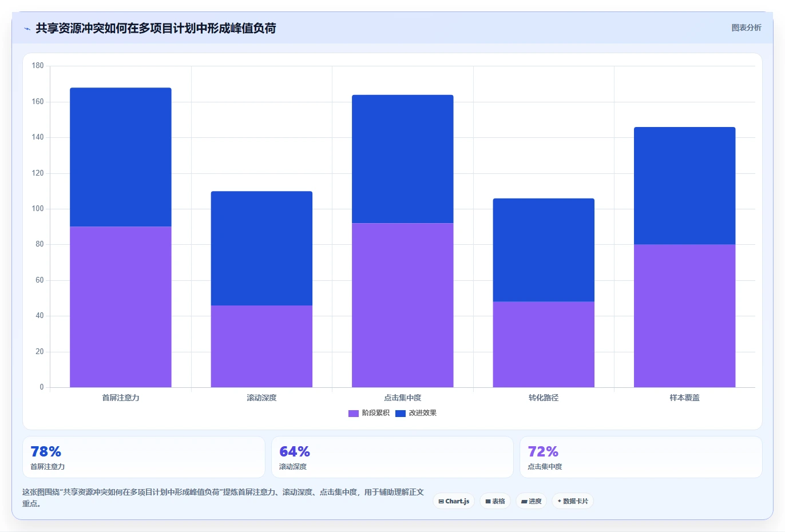Click the icon in the 进度 tag

pos(524,502)
